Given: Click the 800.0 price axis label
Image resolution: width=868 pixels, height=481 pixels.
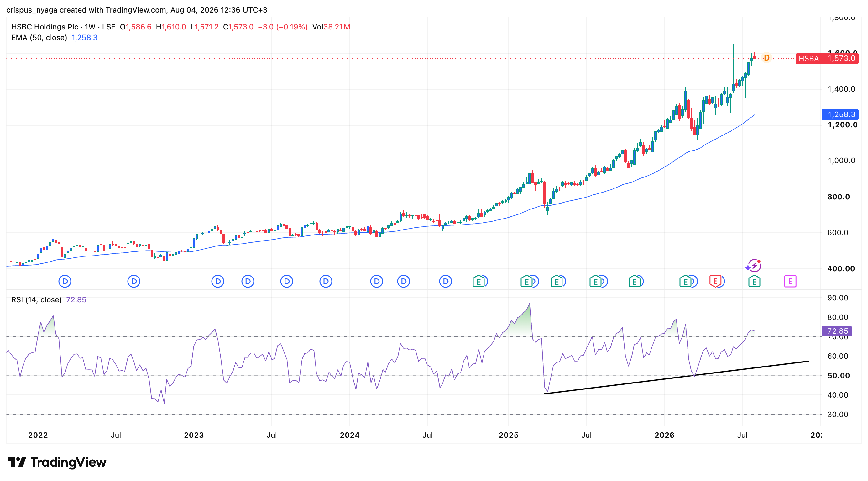Looking at the screenshot, I should coord(839,197).
